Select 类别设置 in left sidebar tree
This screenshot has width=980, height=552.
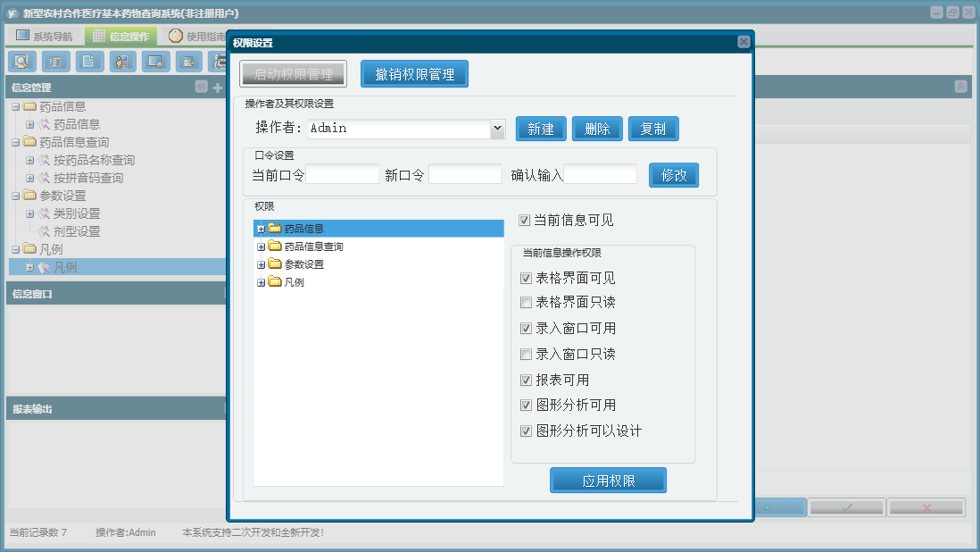(x=76, y=213)
